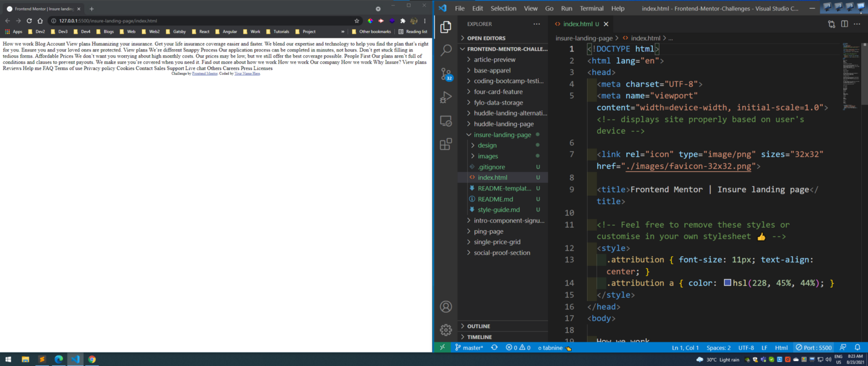Bookmark this page with the star icon
Screen dimensions: 868x366
[356, 20]
